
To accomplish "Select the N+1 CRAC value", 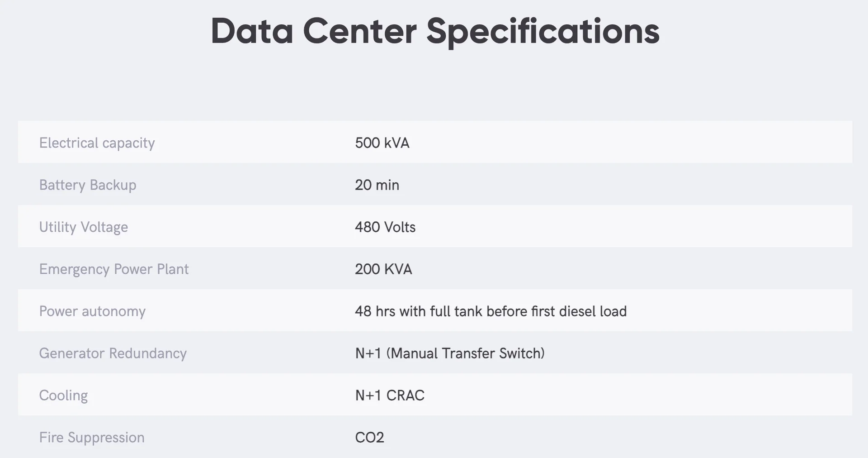I will (390, 395).
